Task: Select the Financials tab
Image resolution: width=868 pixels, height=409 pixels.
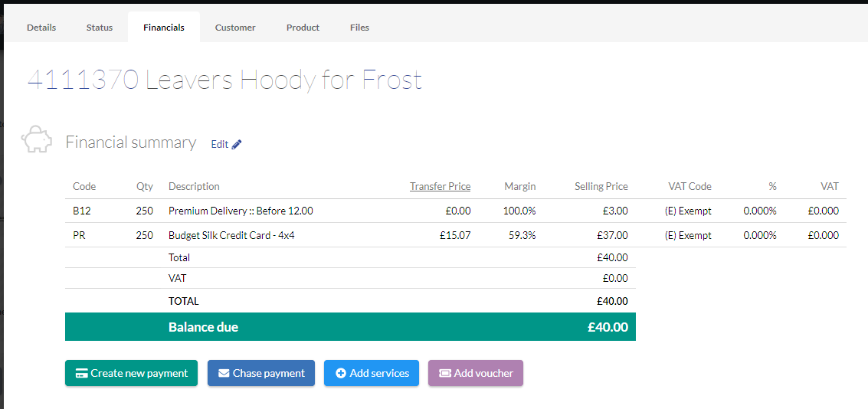Action: point(164,28)
